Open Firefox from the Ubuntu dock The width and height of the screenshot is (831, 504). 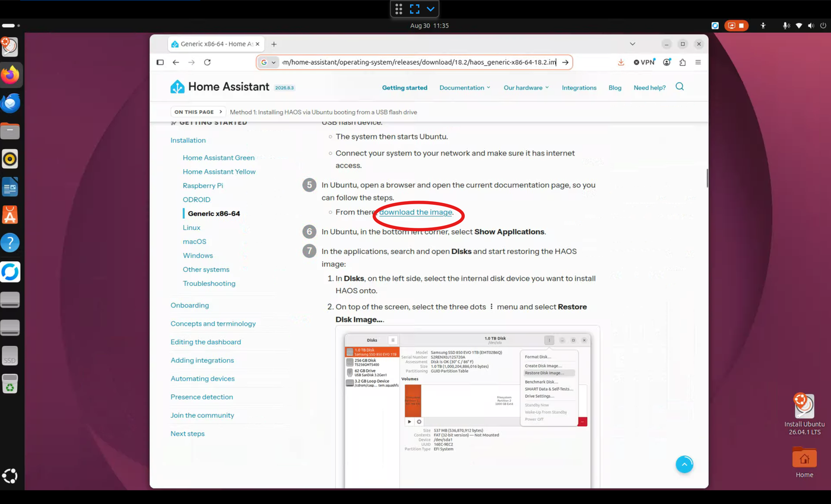(x=10, y=75)
